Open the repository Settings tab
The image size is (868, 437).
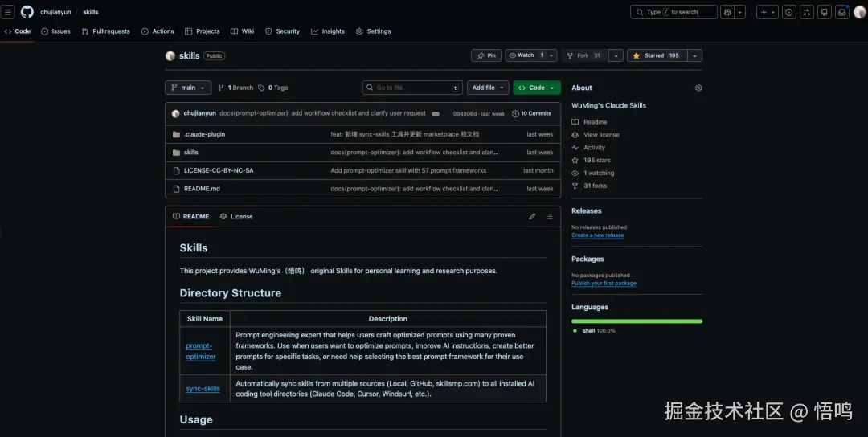(374, 31)
